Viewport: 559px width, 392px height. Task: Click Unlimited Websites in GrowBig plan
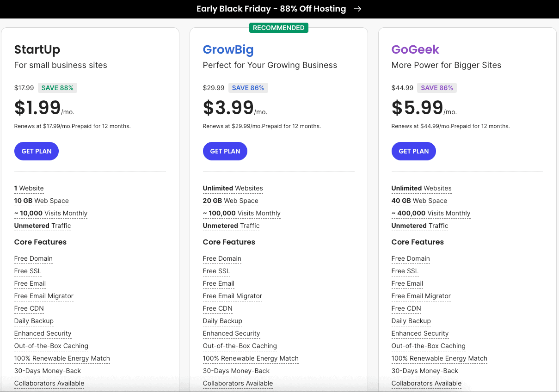pyautogui.click(x=233, y=188)
